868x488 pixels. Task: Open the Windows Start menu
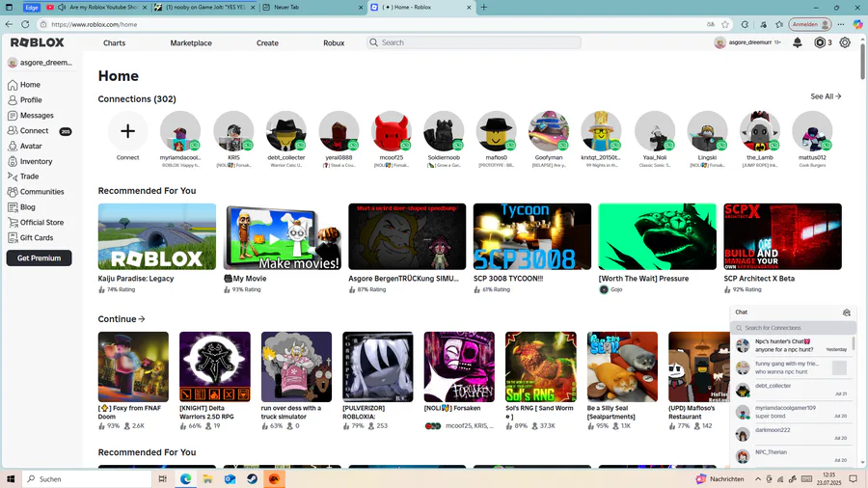[11, 478]
